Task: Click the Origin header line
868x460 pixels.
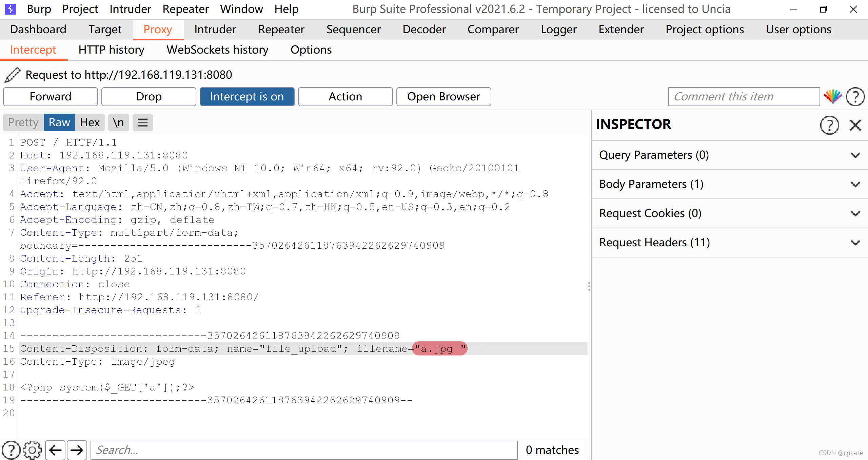Action: coord(133,271)
